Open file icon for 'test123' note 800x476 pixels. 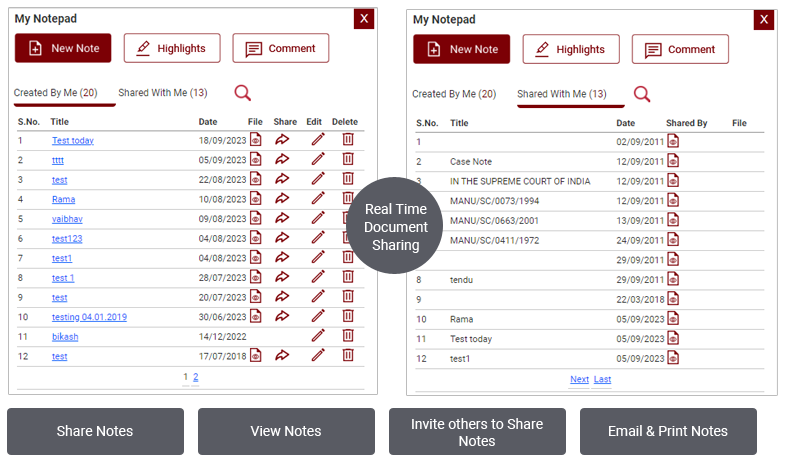pyautogui.click(x=256, y=238)
